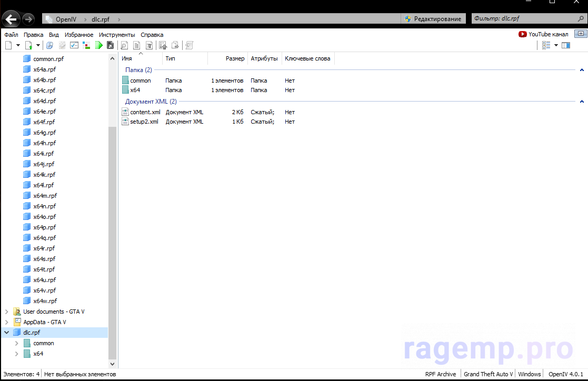The width and height of the screenshot is (588, 381).
Task: Sort the list by Размер column header
Action: (x=227, y=58)
